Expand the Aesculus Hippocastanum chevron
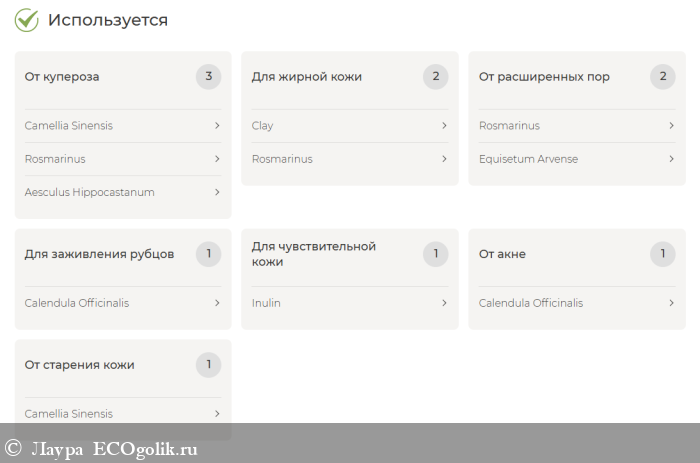 coord(216,192)
